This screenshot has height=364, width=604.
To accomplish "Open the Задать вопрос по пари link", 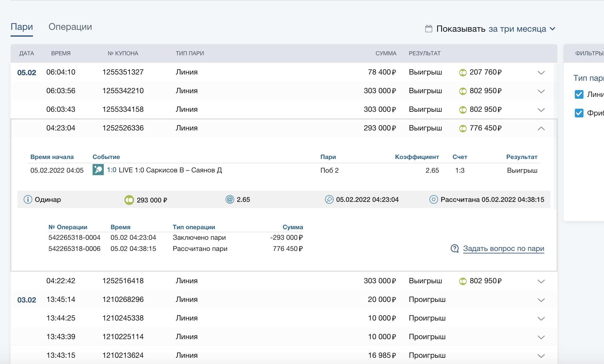I will coord(503,248).
